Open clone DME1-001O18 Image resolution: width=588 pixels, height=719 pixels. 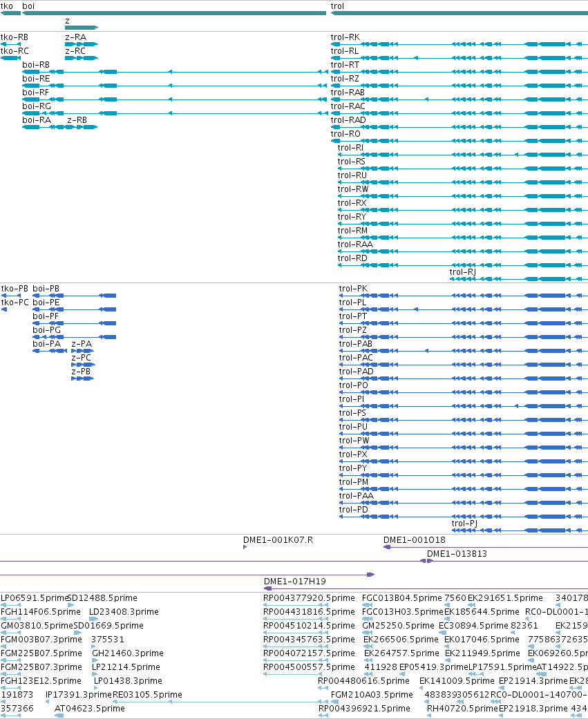(x=414, y=539)
